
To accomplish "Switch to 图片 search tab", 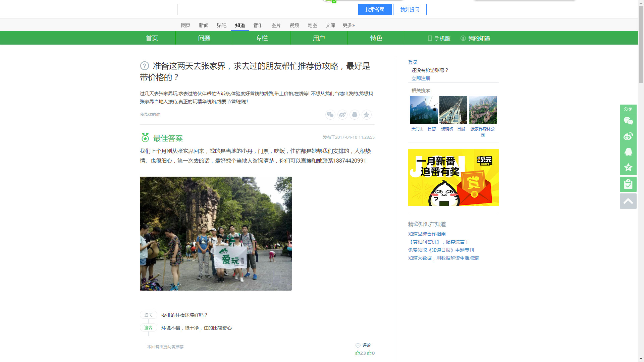I will [276, 25].
